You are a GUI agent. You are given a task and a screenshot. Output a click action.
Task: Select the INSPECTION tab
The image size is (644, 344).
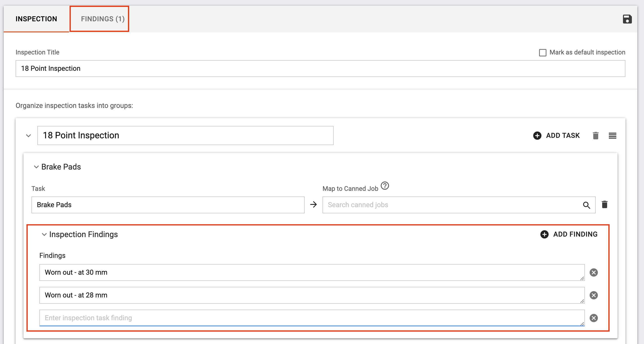tap(36, 19)
